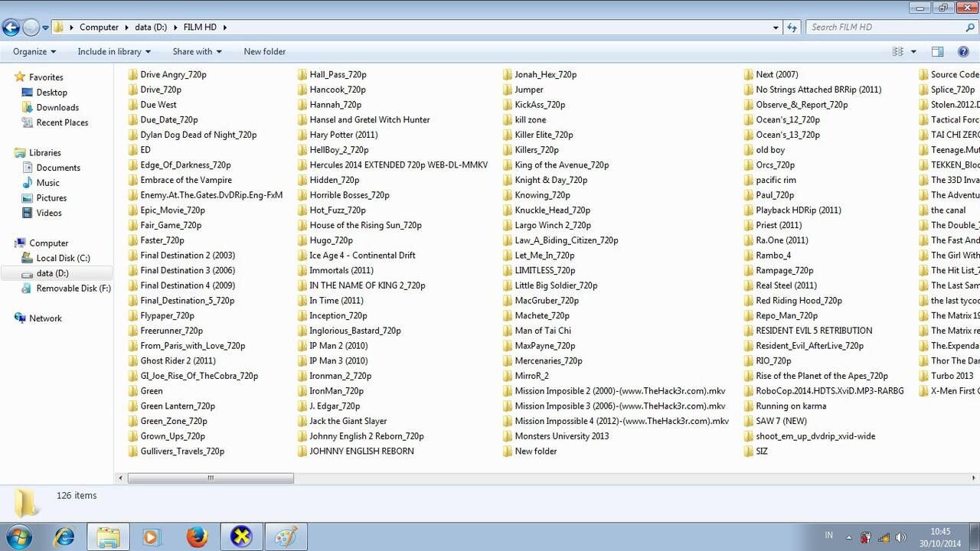Screen dimensions: 980x551
Task: Click the horizontal scrollbar right arrow
Action: [975, 478]
